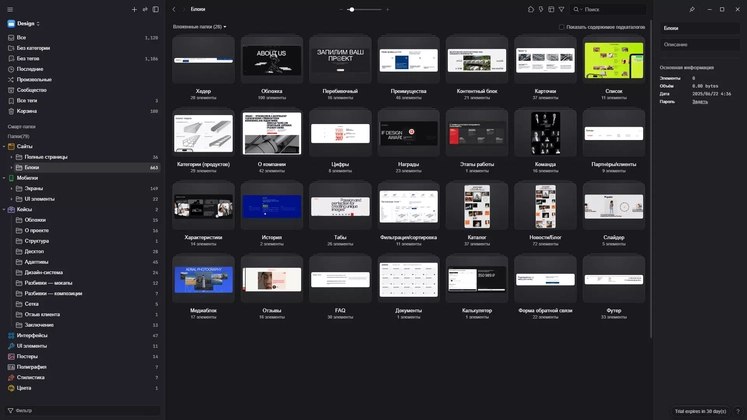The height and width of the screenshot is (420, 747).
Task: Enable 'Показать содержимое подкаталогов' checkbox
Action: 562,27
